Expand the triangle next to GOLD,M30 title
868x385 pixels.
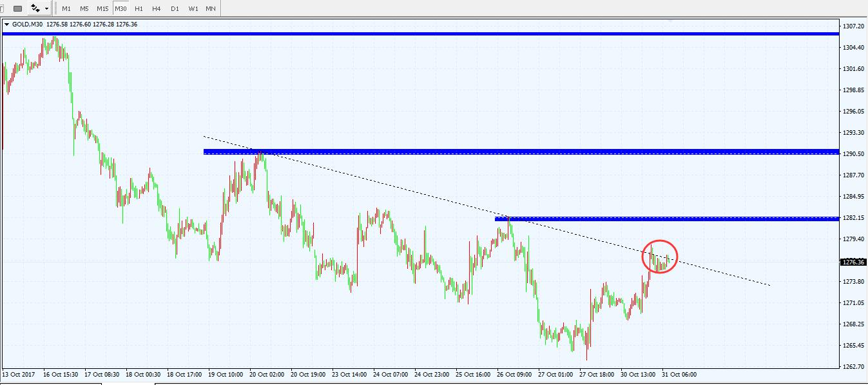tap(6, 25)
